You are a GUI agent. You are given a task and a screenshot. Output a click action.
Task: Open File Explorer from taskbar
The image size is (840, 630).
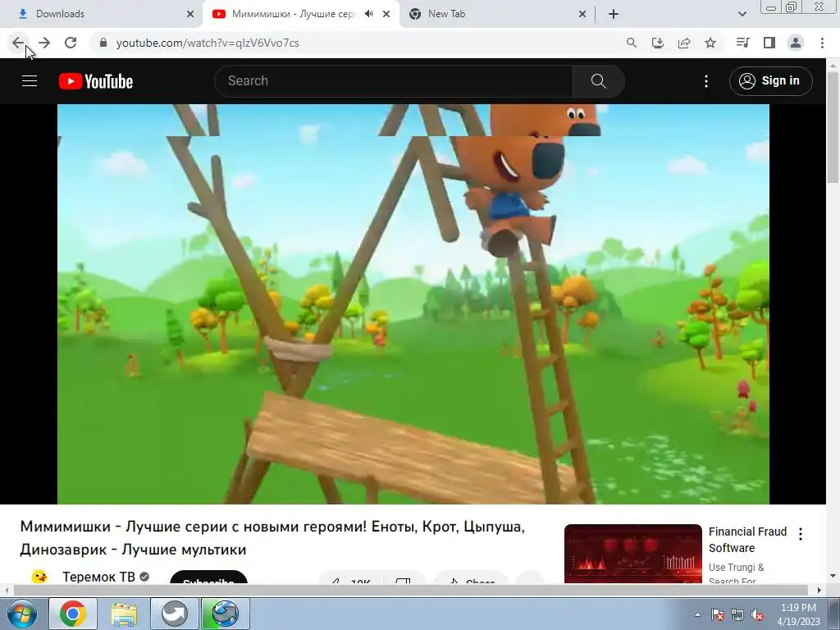[124, 614]
